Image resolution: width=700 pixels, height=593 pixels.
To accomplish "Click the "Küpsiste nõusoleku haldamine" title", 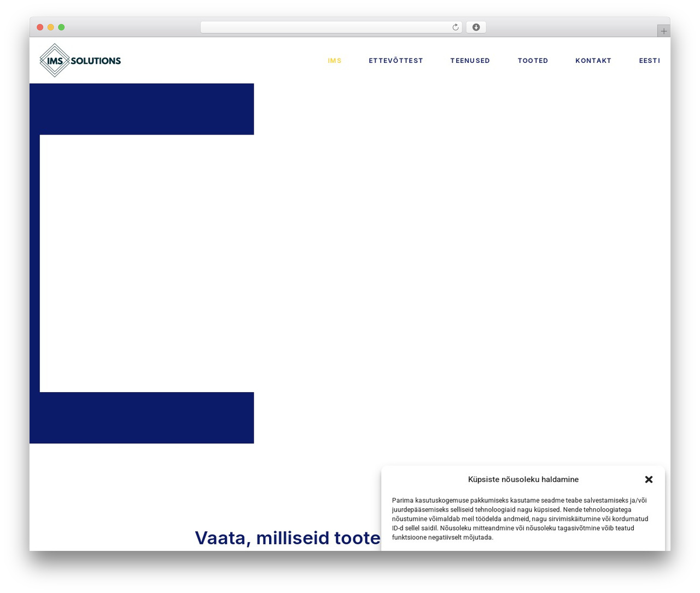I will (523, 479).
